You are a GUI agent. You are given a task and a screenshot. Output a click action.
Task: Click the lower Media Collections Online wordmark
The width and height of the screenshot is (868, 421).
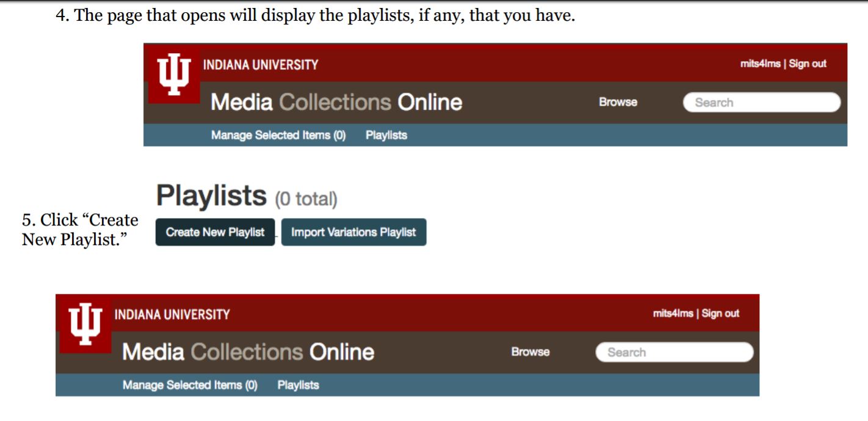(x=247, y=351)
